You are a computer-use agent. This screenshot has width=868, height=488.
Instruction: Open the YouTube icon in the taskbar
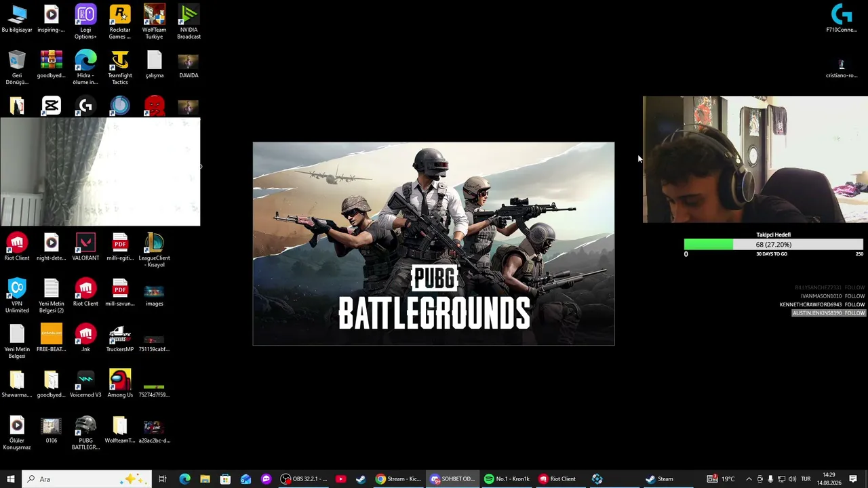(340, 479)
